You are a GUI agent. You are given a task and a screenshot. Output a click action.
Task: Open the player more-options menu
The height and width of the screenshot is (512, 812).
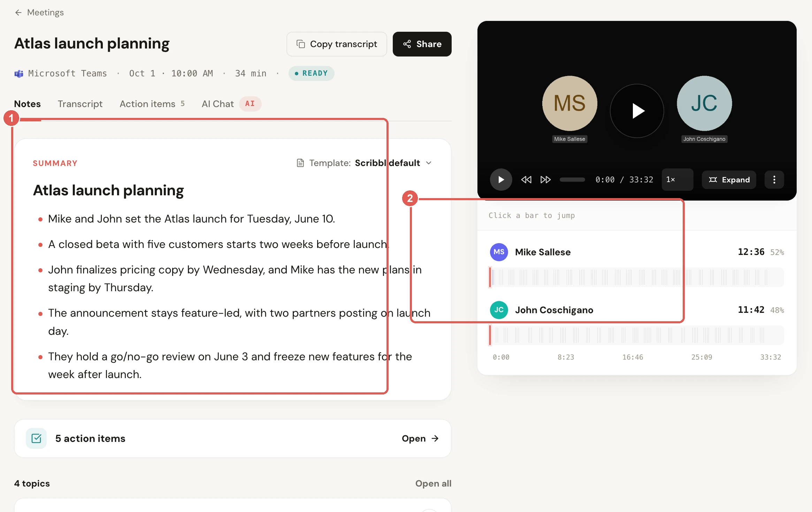(x=774, y=180)
